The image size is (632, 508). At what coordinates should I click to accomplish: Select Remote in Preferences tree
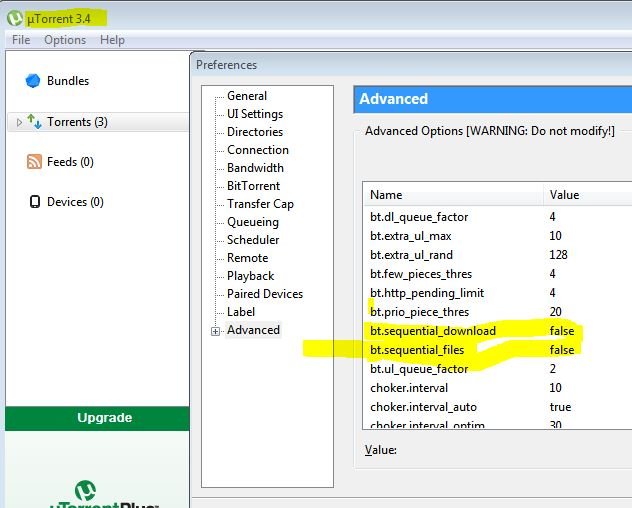point(247,258)
